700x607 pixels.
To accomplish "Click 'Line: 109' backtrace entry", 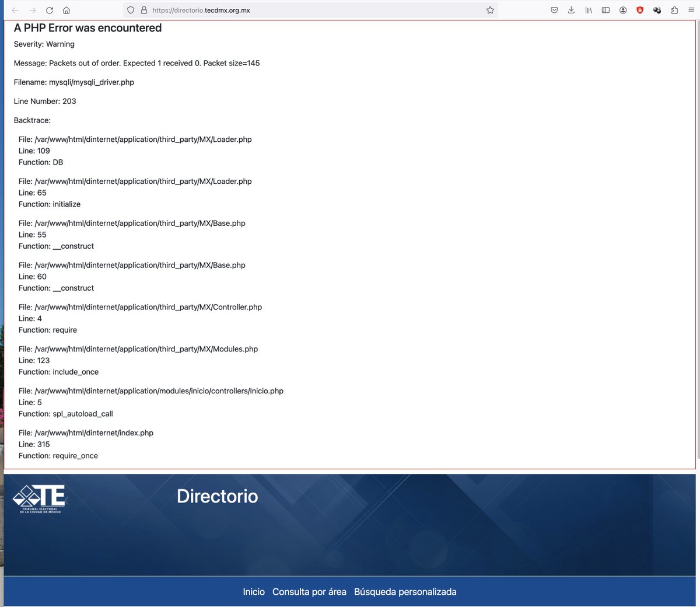I will (34, 151).
